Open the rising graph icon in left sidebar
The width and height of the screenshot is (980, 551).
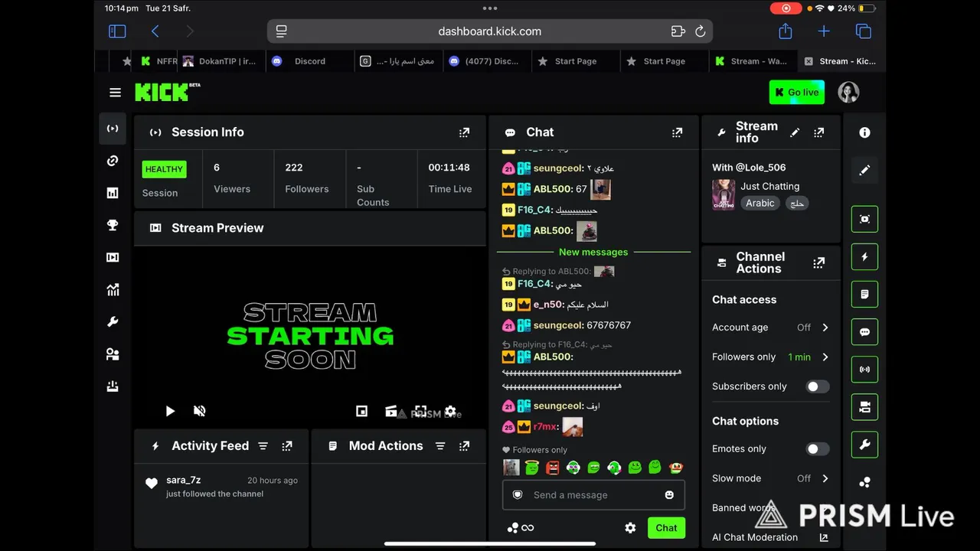coord(113,289)
